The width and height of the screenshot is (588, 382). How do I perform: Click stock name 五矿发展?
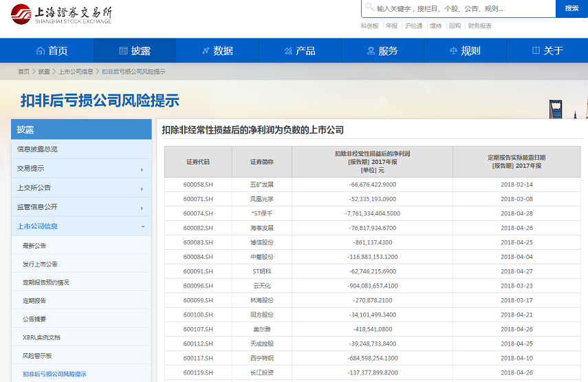point(262,184)
